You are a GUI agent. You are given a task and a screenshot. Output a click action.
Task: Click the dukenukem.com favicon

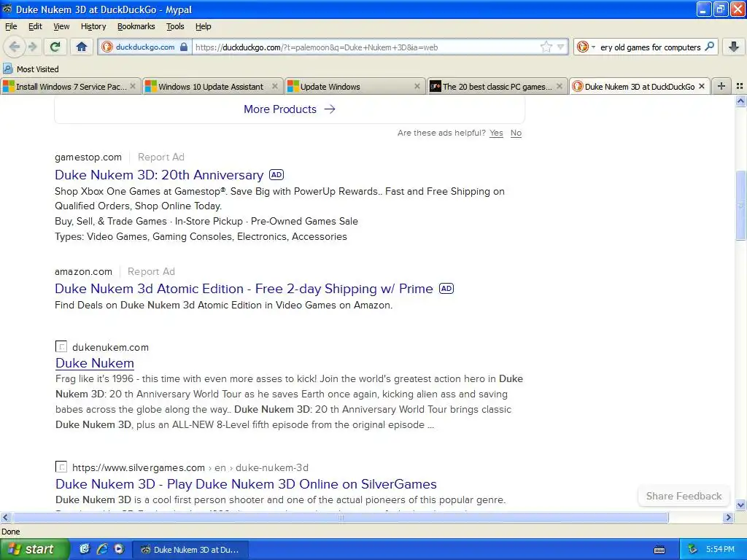61,346
